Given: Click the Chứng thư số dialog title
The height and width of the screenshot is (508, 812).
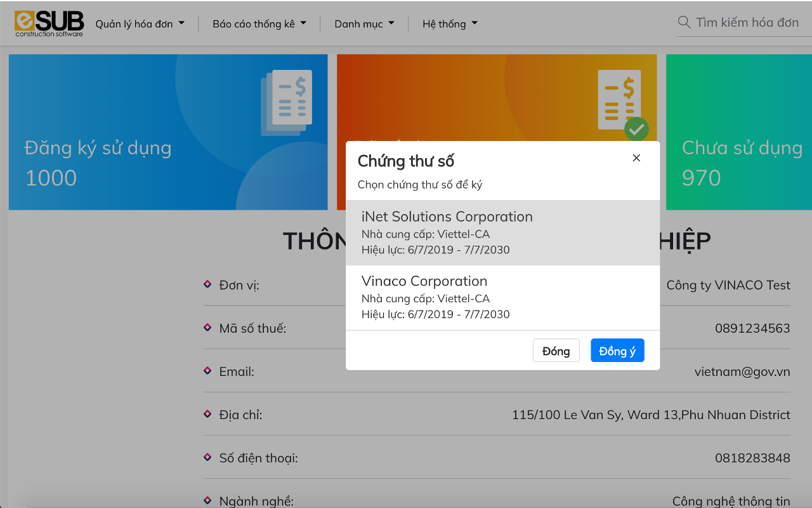Looking at the screenshot, I should [406, 161].
